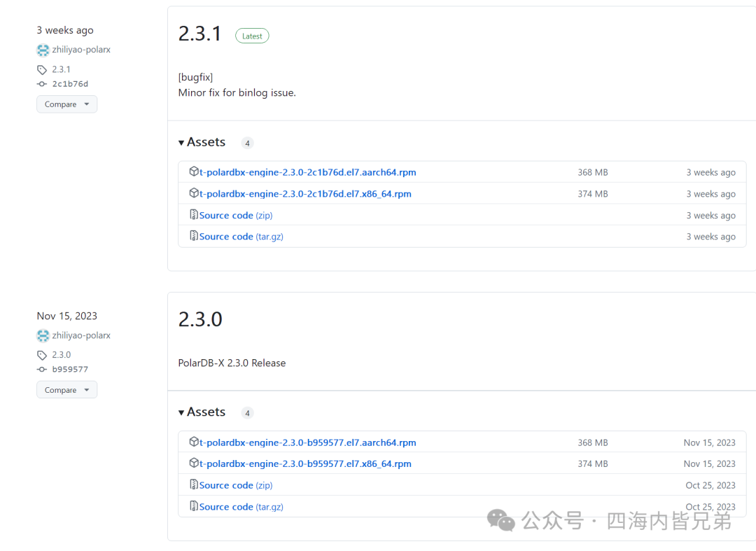Click zip file icon in the 2.3.1 assets
Viewport: 756px width, 551px height.
coord(194,214)
